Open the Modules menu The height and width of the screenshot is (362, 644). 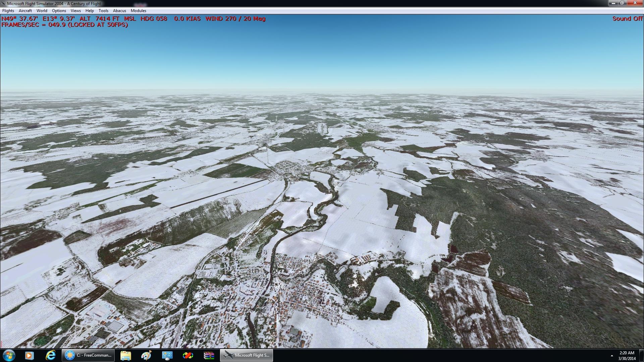pyautogui.click(x=139, y=11)
